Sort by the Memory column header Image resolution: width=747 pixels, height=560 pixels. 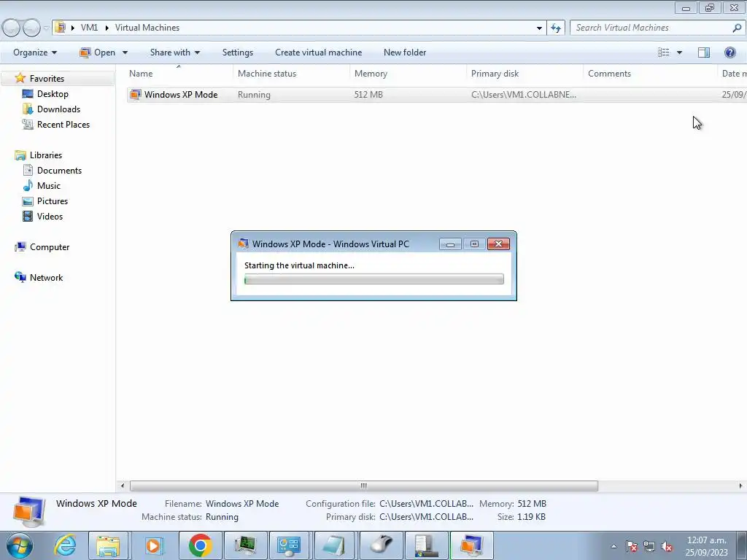(409, 74)
